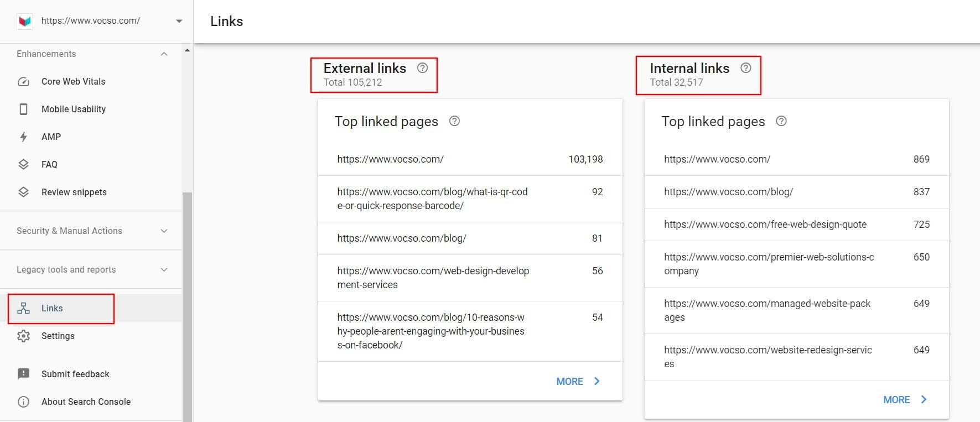
Task: Click the Submit feedback icon
Action: [24, 374]
